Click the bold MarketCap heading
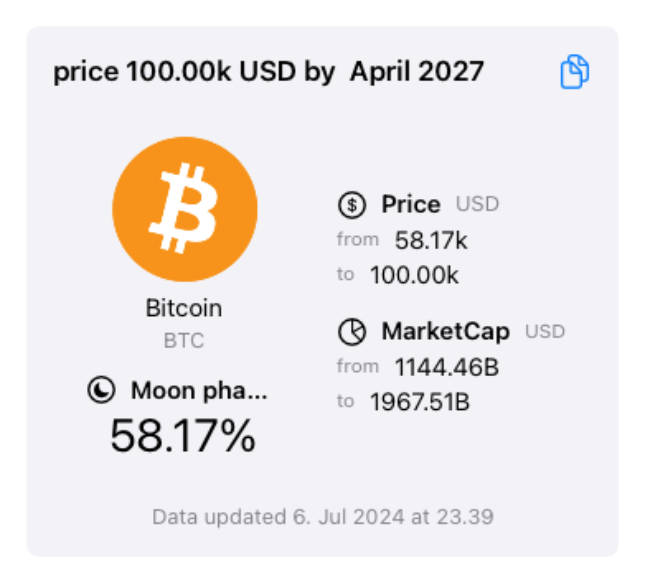The height and width of the screenshot is (585, 645). (x=445, y=332)
